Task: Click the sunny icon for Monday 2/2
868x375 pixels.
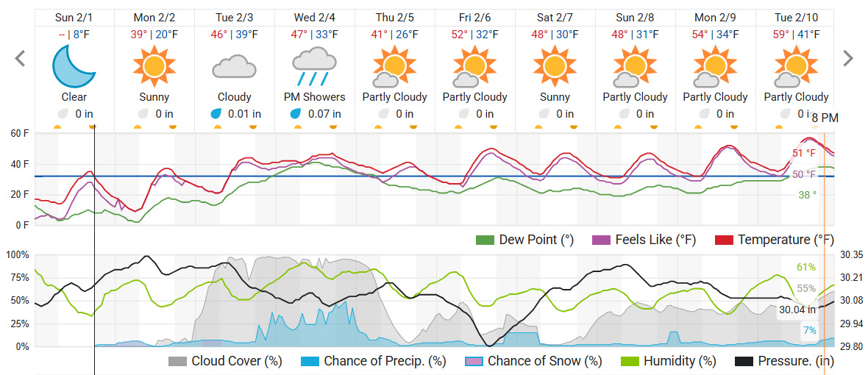Action: pyautogui.click(x=154, y=64)
